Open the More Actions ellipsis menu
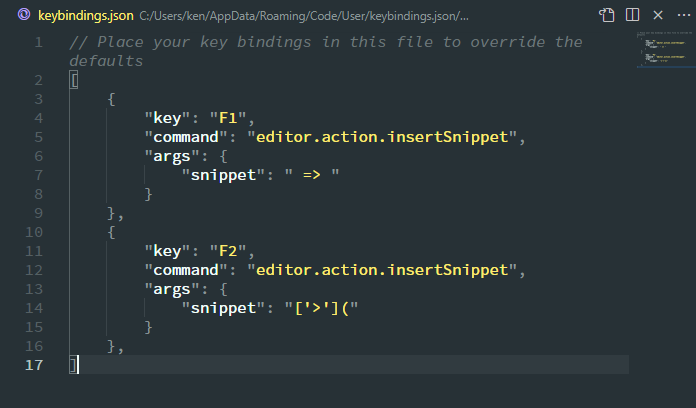The height and width of the screenshot is (408, 696). click(x=684, y=15)
